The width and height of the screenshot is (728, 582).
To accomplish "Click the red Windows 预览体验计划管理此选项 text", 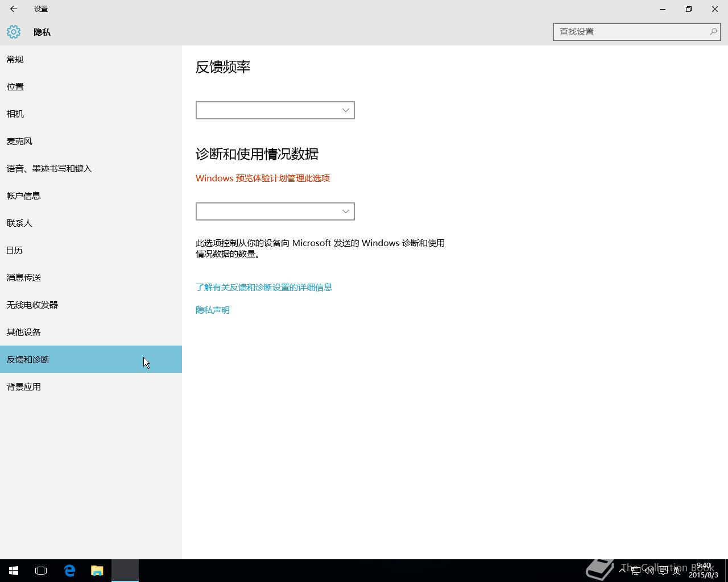I will [x=263, y=178].
